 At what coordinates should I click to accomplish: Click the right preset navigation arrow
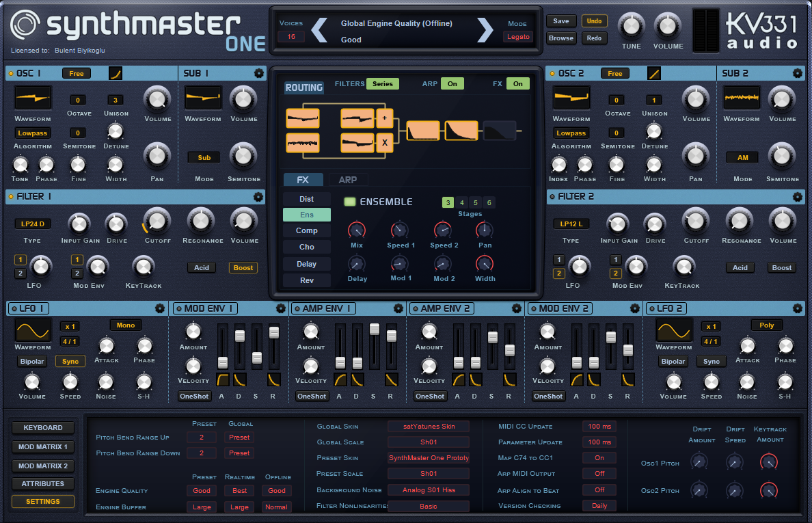click(x=485, y=30)
